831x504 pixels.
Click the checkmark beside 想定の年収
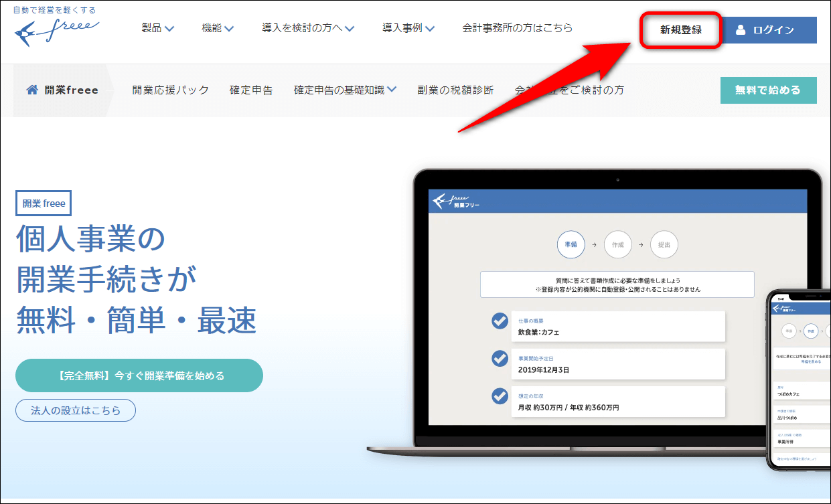[500, 396]
